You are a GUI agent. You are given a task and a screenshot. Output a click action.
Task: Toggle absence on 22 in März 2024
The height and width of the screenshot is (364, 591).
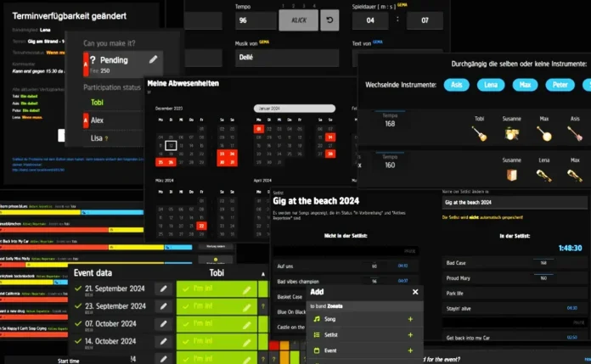point(201,226)
